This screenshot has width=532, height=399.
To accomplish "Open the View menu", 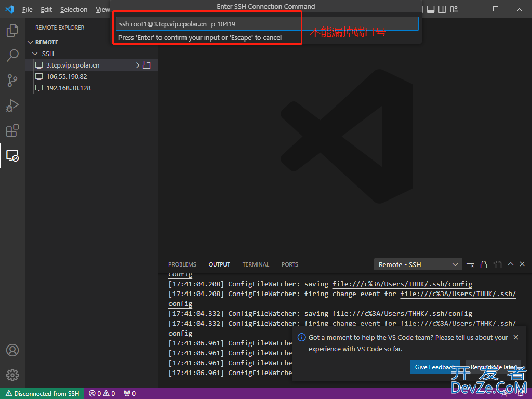I will 102,9.
